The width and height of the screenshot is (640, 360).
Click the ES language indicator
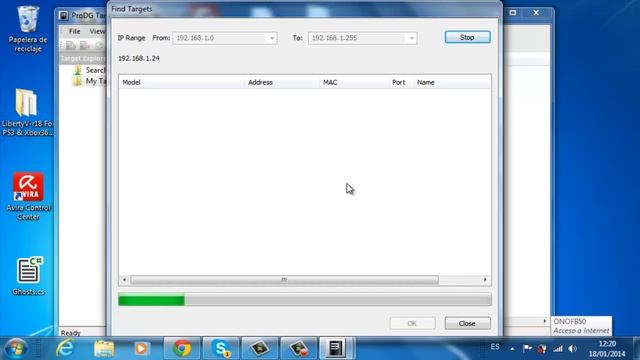pyautogui.click(x=495, y=347)
